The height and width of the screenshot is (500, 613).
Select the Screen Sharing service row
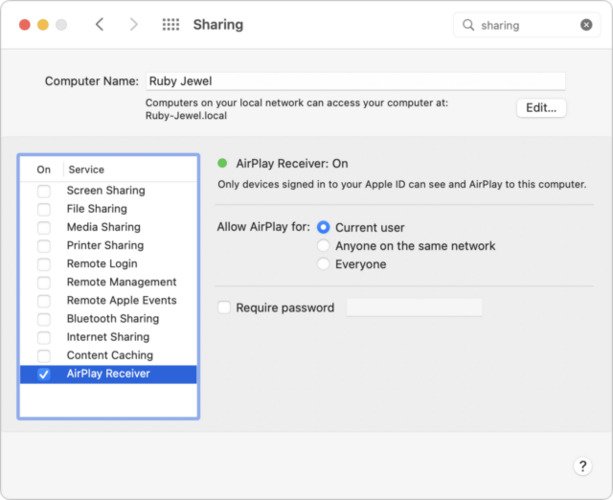(108, 191)
